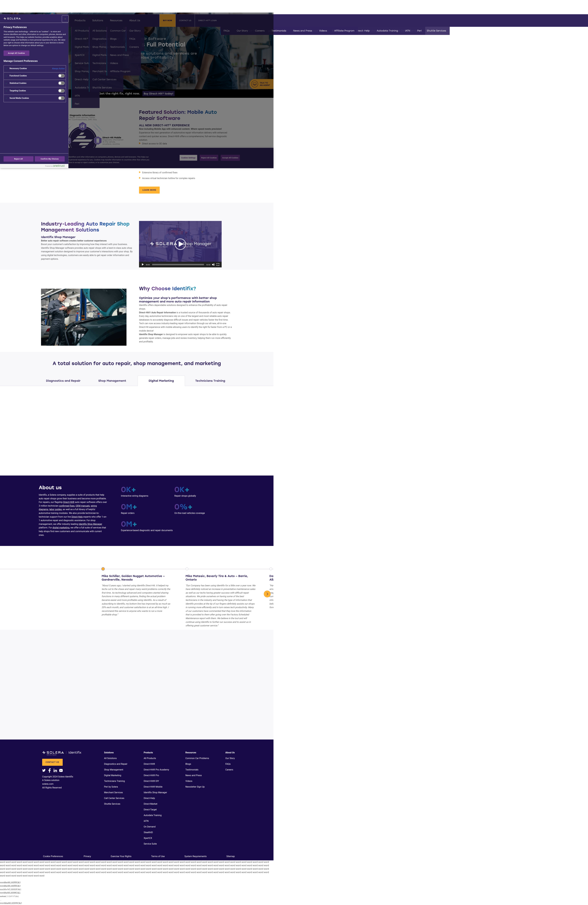
Task: Click Reject All button
Action: (18, 159)
